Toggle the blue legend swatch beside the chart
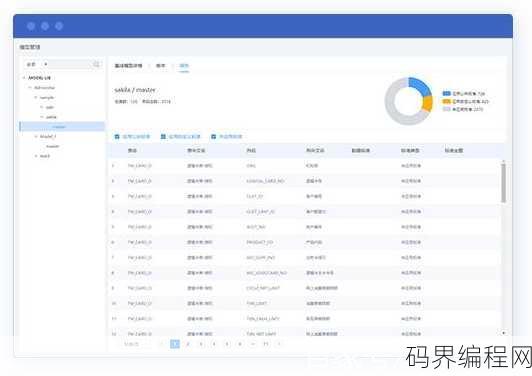Image resolution: width=532 pixels, height=376 pixels. pyautogui.click(x=446, y=93)
